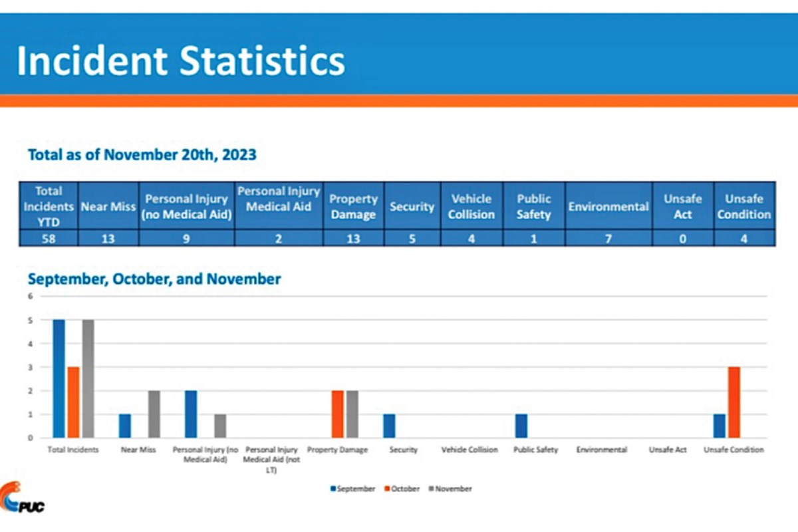Select the October bar for Property Damage

pos(338,414)
